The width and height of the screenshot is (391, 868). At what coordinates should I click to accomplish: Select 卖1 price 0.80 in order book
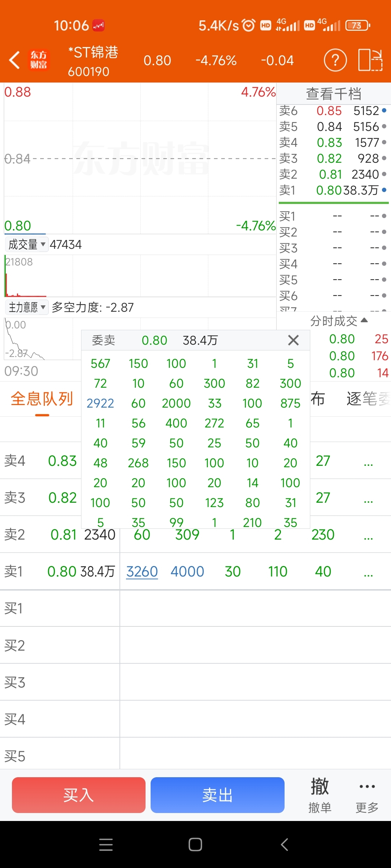[329, 190]
